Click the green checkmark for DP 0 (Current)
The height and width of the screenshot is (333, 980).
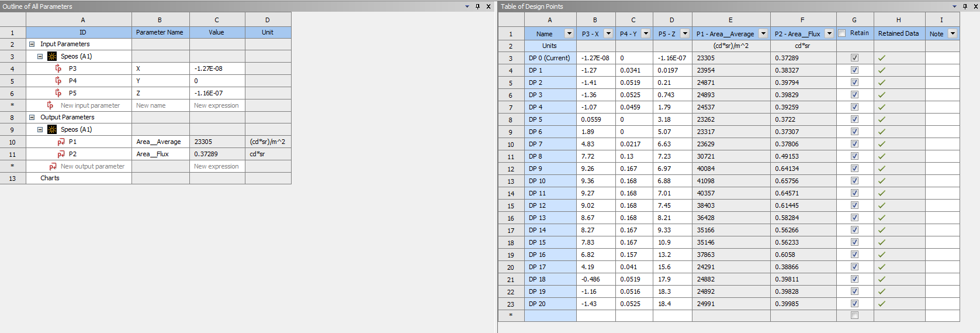click(881, 58)
